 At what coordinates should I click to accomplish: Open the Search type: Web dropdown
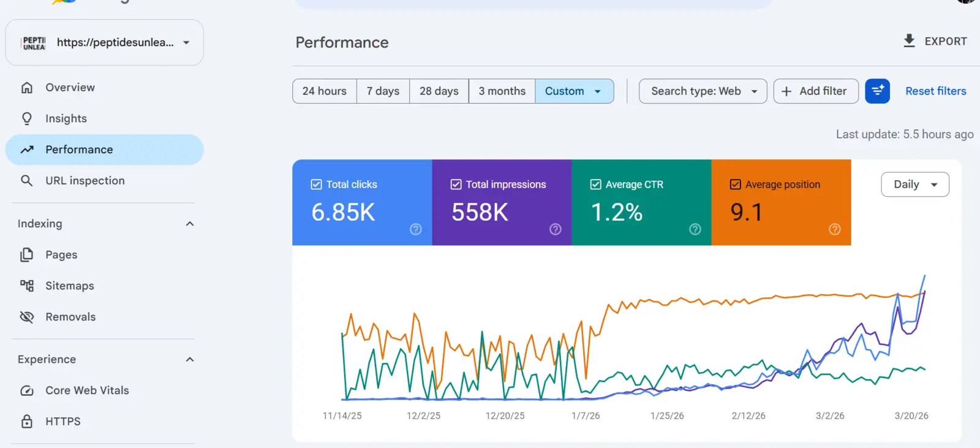pyautogui.click(x=703, y=91)
